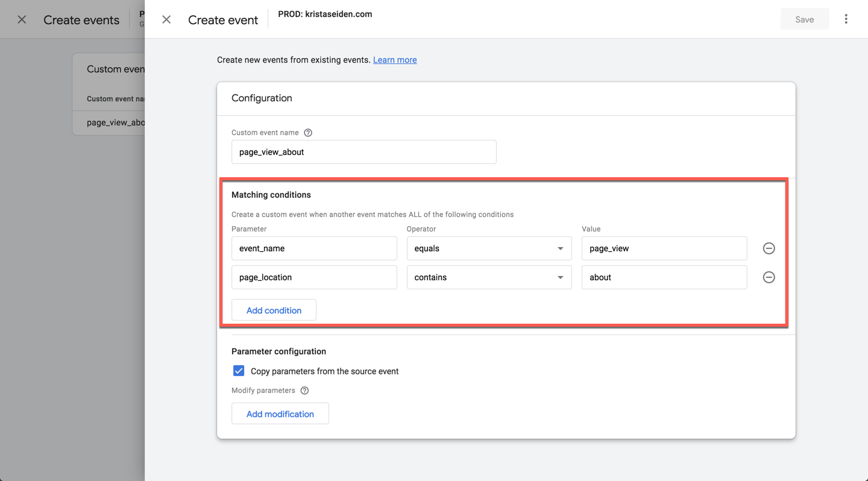Click the page_location parameter field
The image size is (868, 481).
coord(314,277)
